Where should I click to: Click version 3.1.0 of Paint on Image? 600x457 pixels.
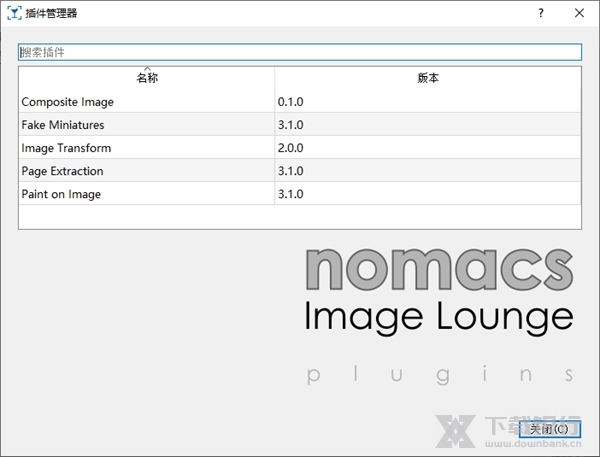[290, 194]
